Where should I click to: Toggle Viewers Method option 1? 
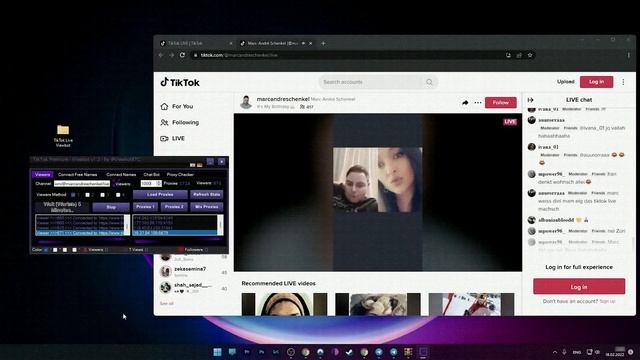point(73,195)
